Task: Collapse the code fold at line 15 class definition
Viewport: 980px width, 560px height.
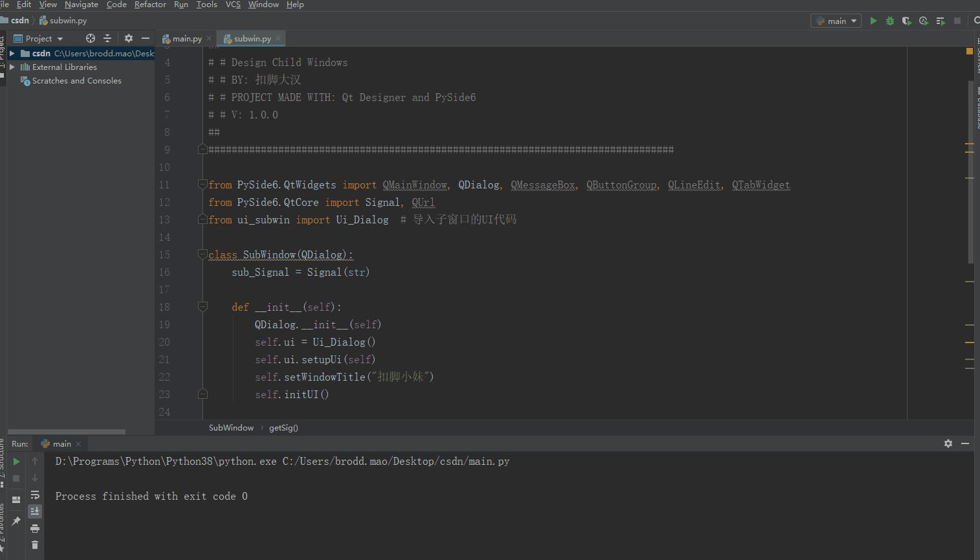Action: (x=202, y=254)
